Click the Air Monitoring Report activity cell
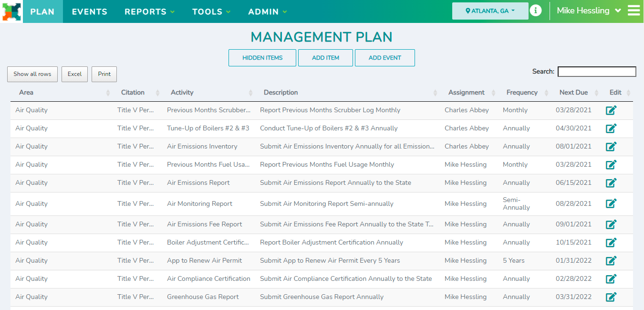The height and width of the screenshot is (310, 644). 199,204
